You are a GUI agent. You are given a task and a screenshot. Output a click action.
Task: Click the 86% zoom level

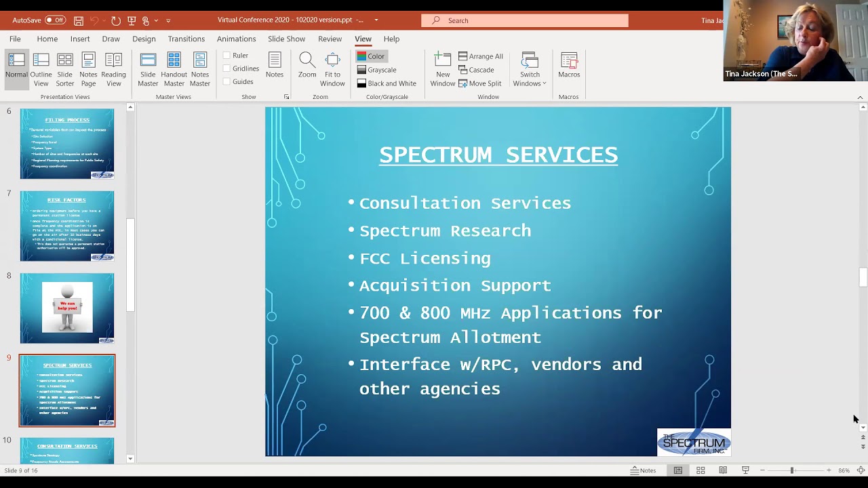pyautogui.click(x=844, y=470)
